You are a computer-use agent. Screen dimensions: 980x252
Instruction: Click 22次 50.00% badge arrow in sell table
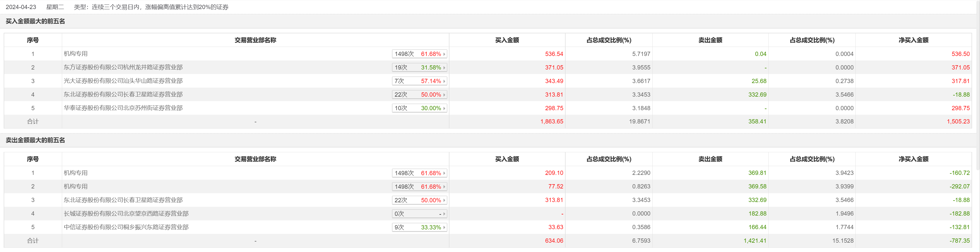tap(444, 201)
